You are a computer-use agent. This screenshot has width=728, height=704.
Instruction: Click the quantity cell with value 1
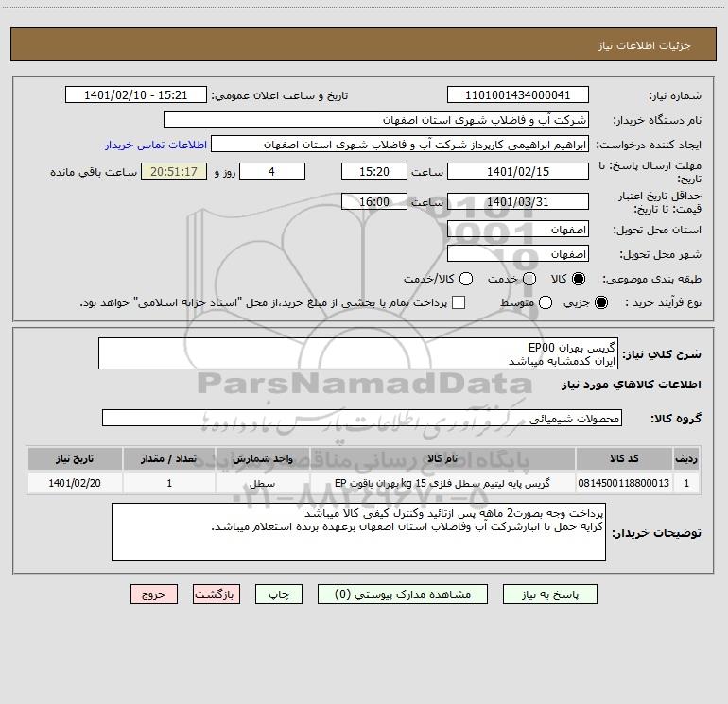click(169, 483)
